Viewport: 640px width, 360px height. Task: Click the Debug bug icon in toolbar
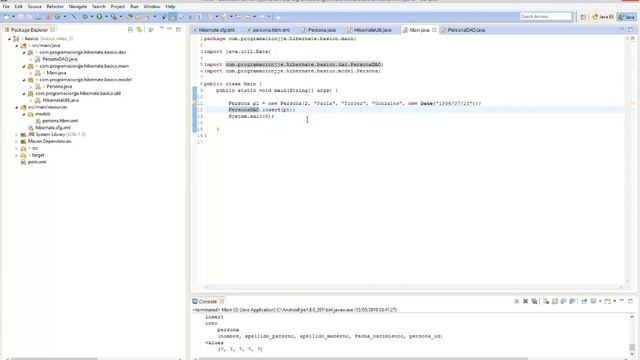coord(85,17)
